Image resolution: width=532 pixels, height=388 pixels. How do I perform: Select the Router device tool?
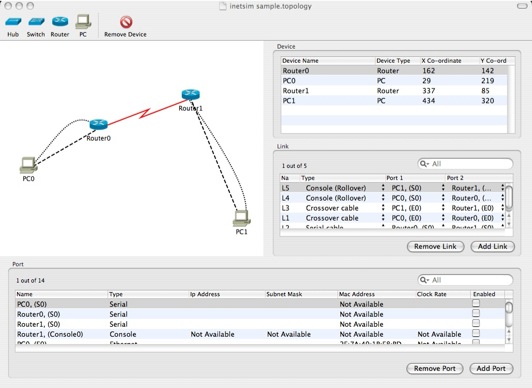pos(60,26)
